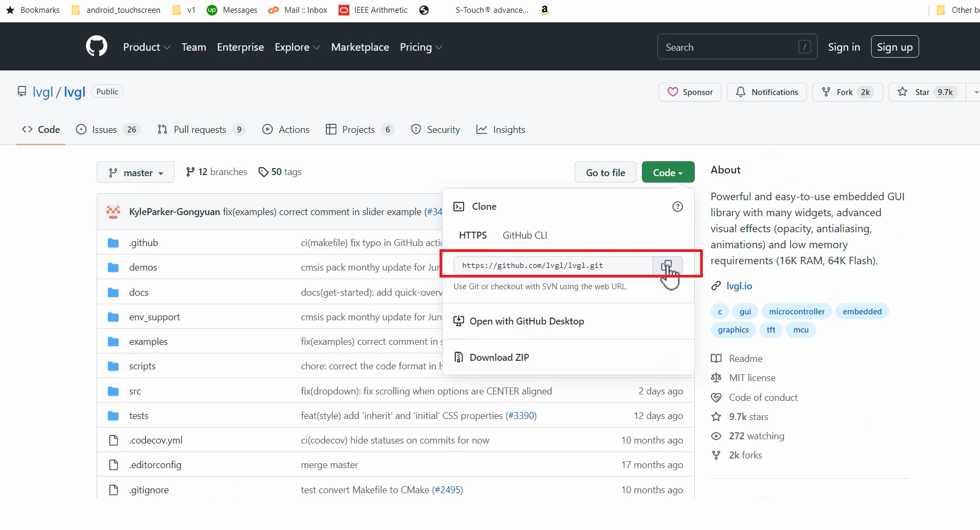Click the GitHub octocat logo
The height and width of the screenshot is (530, 980).
click(x=97, y=46)
